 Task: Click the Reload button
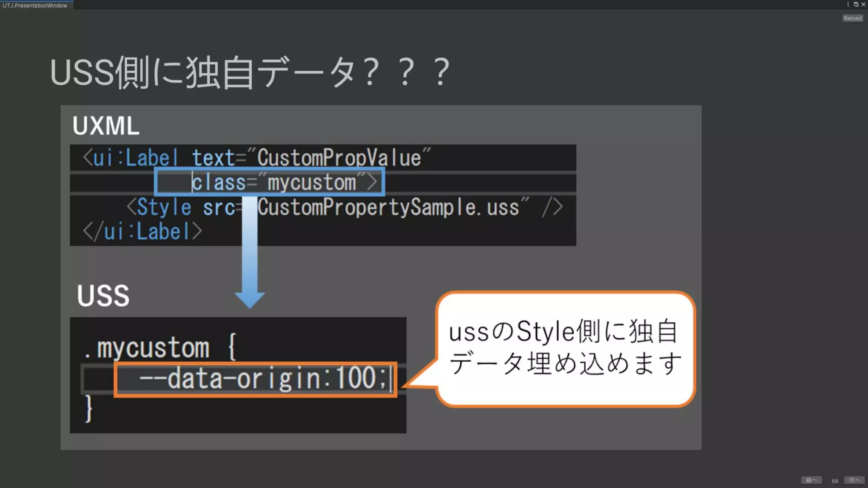point(852,18)
